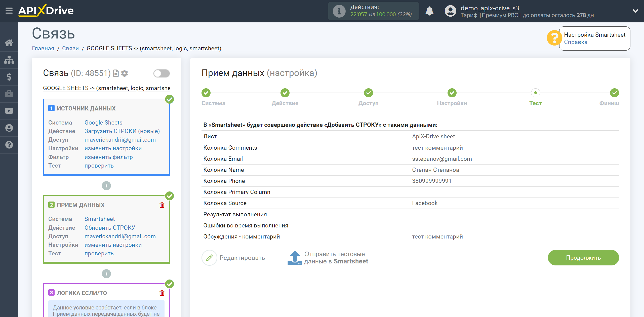Go to Home in sidebar
The image size is (644, 317).
pos(9,43)
